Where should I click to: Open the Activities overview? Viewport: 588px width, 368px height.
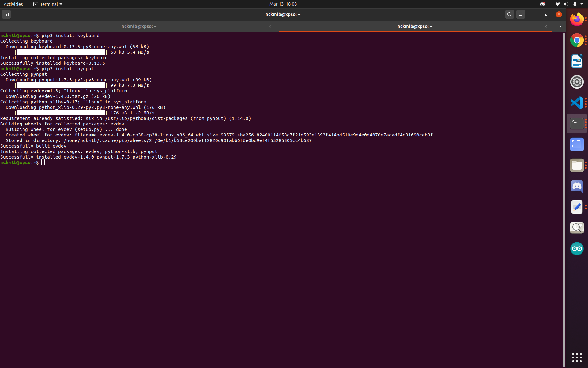[x=13, y=4]
